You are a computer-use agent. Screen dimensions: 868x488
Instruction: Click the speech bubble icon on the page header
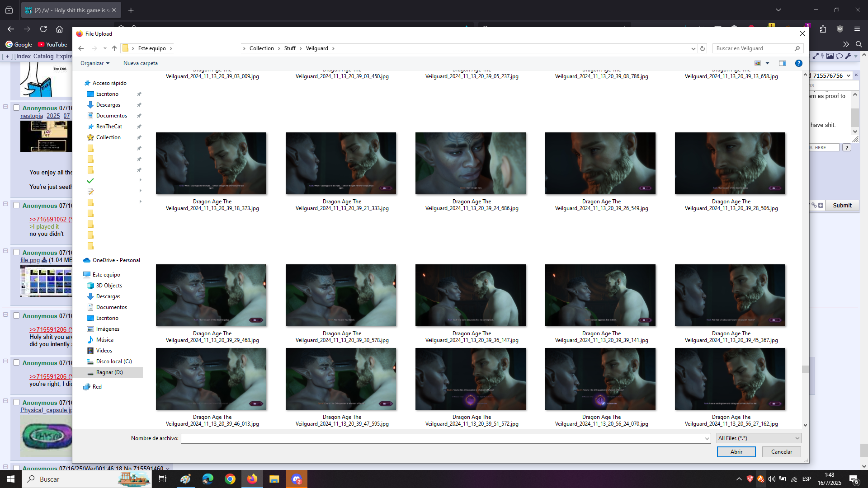coord(839,56)
